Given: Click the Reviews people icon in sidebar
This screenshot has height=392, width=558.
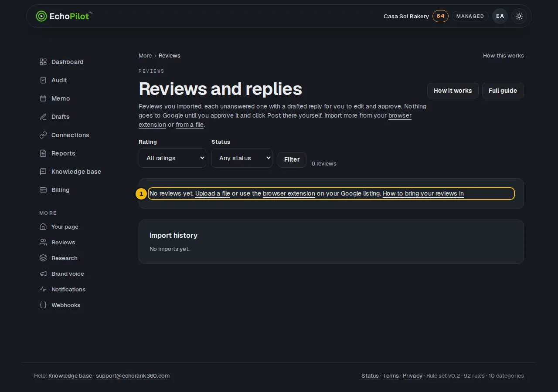Looking at the screenshot, I should click(43, 242).
